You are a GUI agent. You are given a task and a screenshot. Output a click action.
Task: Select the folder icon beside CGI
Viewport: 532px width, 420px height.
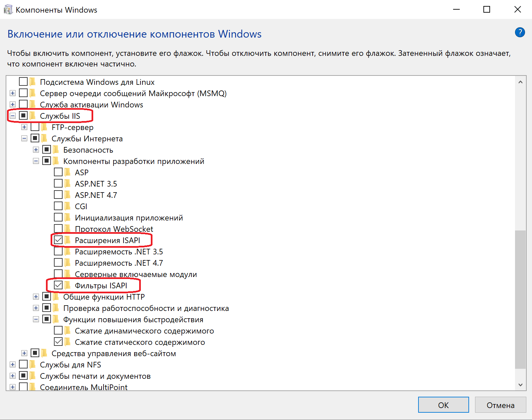[x=67, y=207]
